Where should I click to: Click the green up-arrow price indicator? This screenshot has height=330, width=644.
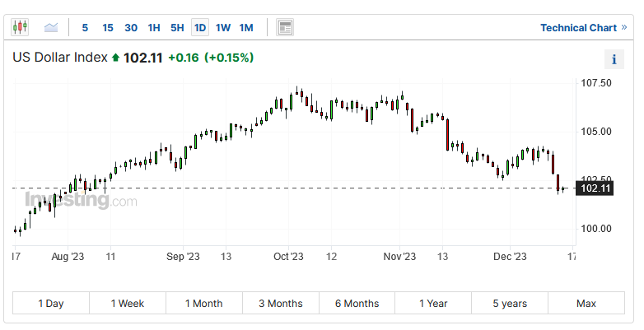point(115,58)
